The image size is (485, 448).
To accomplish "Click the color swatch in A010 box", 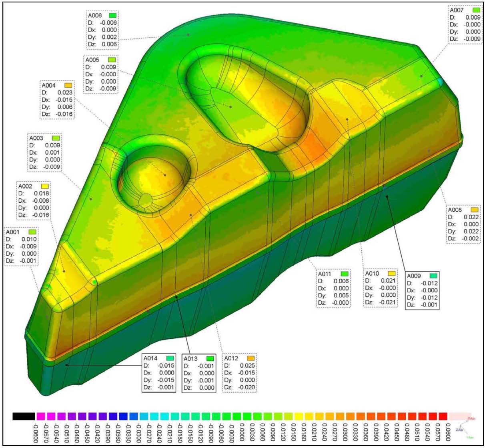I will [392, 274].
